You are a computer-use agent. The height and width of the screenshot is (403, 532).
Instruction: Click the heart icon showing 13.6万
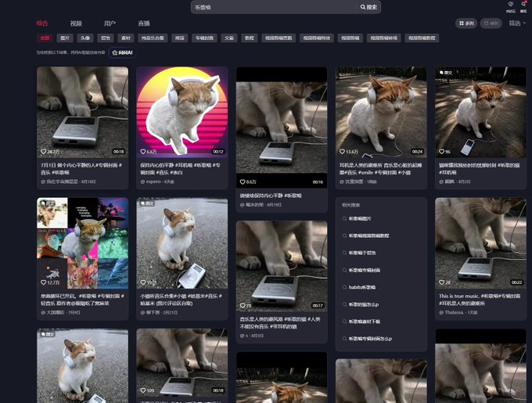click(342, 152)
